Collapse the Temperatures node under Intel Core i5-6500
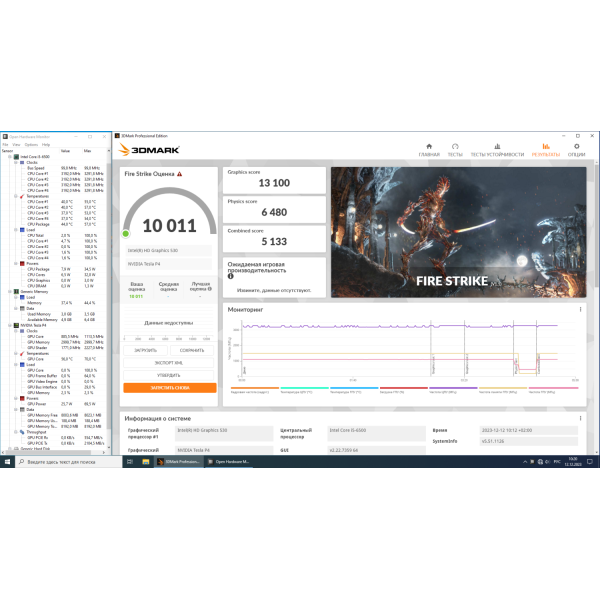The image size is (600, 600). (x=16, y=196)
